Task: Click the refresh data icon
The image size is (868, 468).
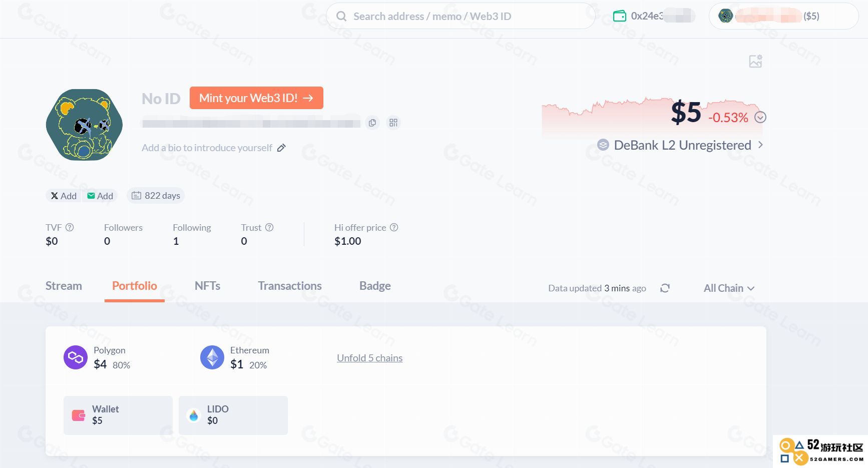Action: tap(665, 288)
